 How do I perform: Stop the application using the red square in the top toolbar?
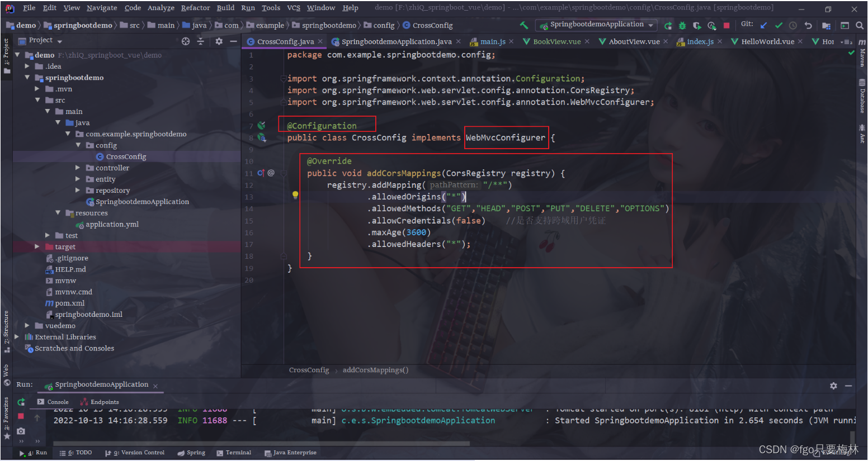click(727, 26)
